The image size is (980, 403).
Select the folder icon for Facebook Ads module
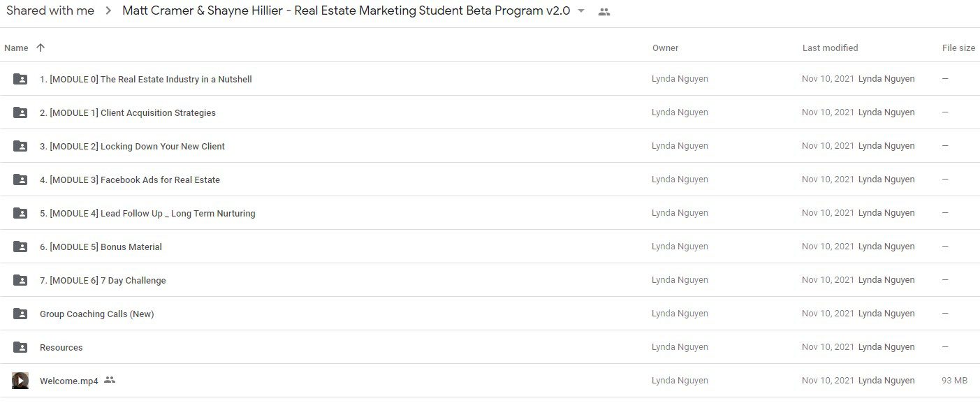click(20, 179)
